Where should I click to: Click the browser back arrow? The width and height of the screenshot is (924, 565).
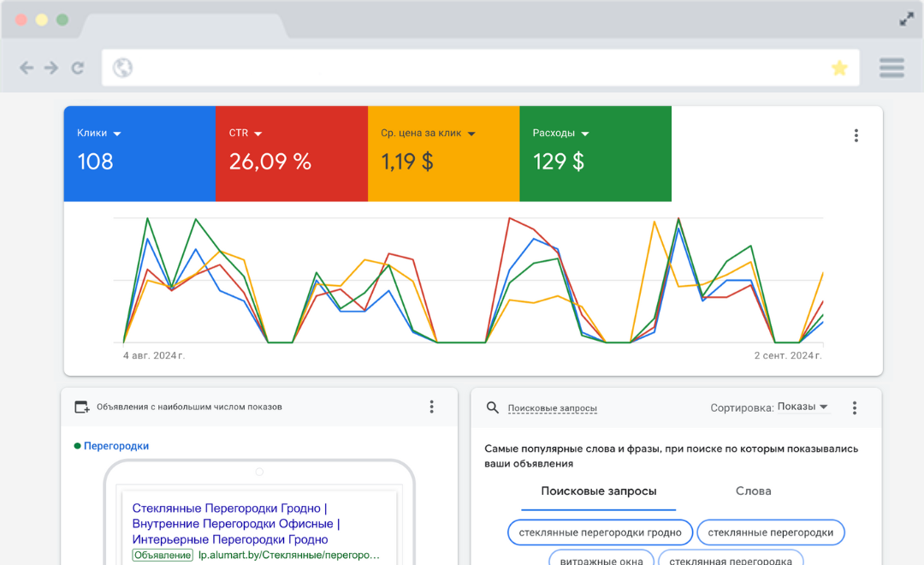27,68
